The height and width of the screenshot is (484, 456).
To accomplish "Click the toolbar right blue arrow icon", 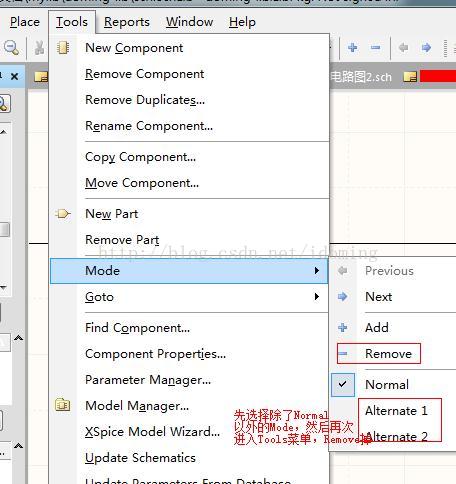I will [426, 48].
